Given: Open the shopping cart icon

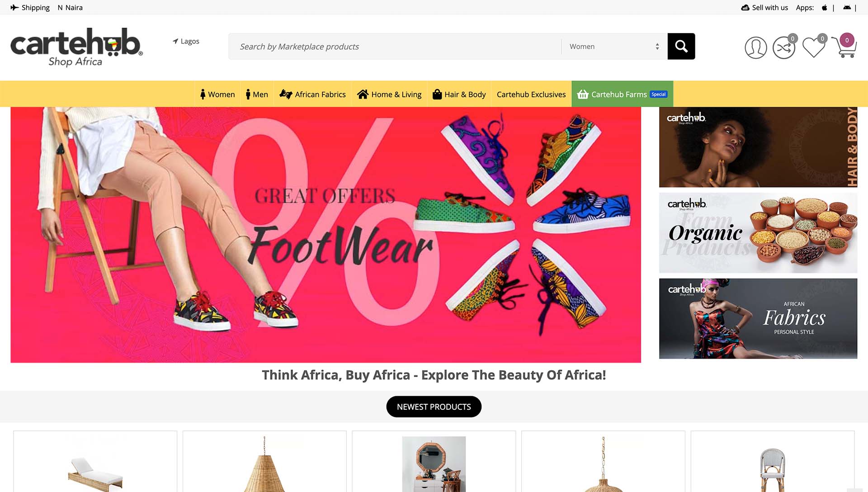Looking at the screenshot, I should [844, 46].
